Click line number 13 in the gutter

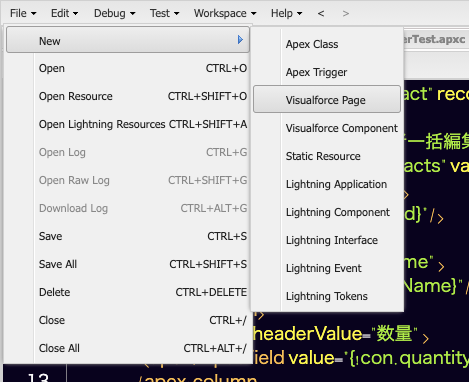tap(38, 377)
